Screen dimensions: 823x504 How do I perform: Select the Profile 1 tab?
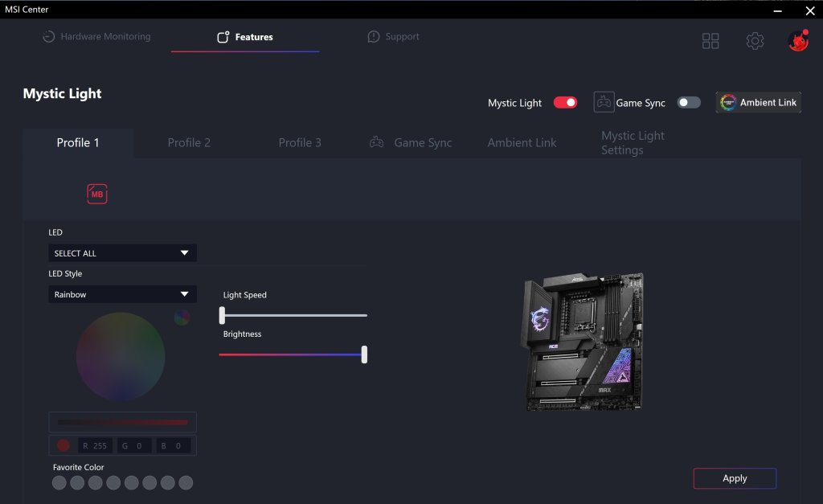coord(78,143)
